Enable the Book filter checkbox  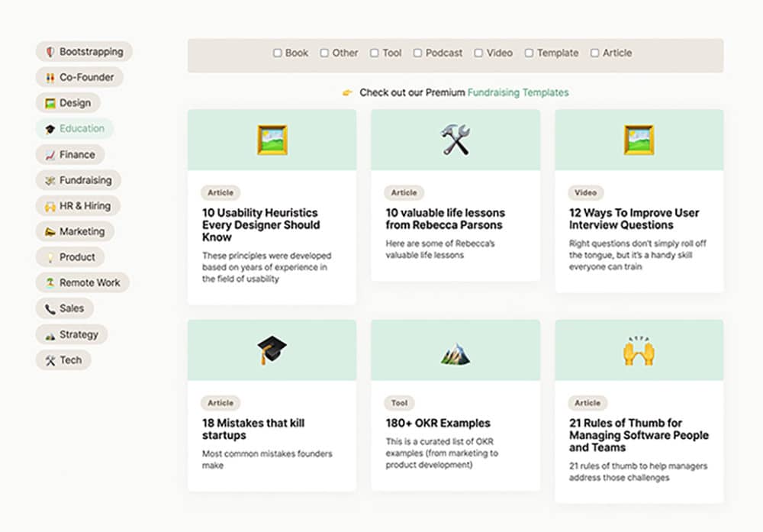278,53
